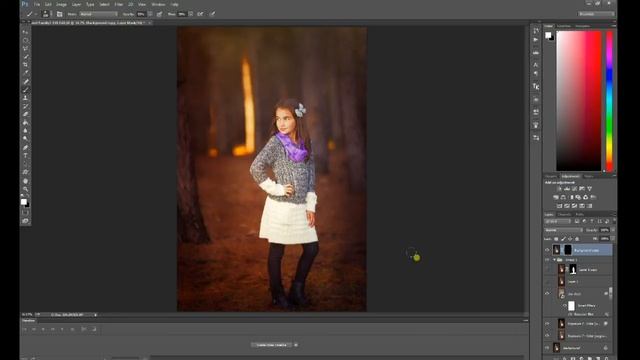The width and height of the screenshot is (640, 360).
Task: Select the Zoom tool
Action: tap(25, 189)
